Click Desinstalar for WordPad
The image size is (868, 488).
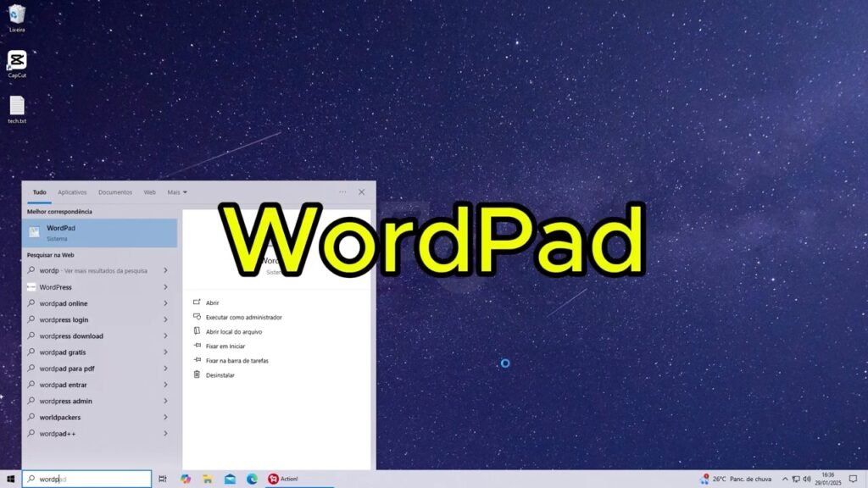pos(214,374)
